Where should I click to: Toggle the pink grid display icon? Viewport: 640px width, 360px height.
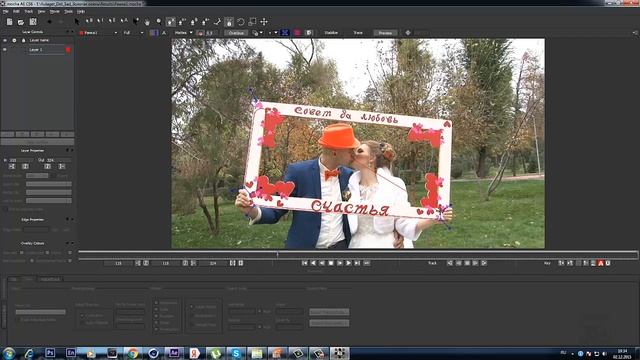297,33
